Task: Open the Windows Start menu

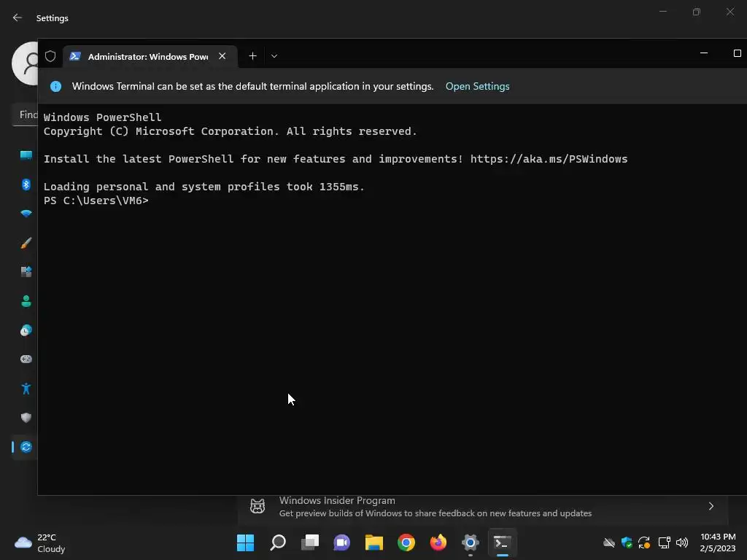Action: (245, 542)
